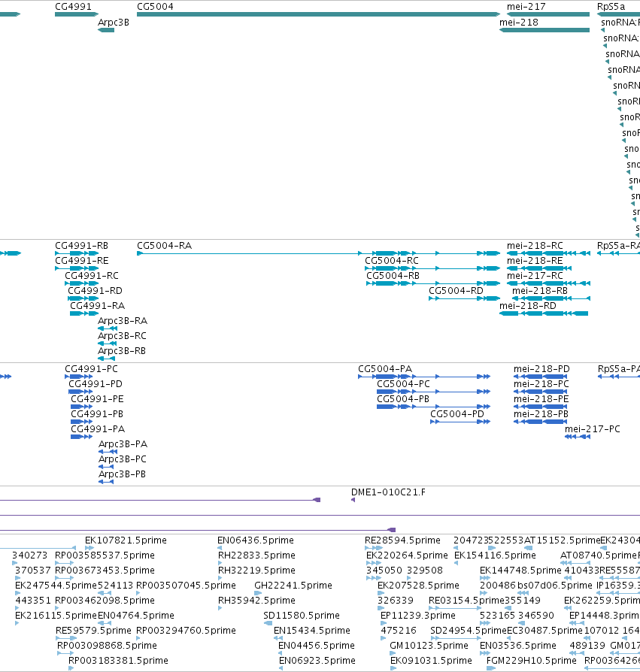The width and height of the screenshot is (640, 672).
Task: Click the mei-218-PB protein label
Action: coord(541,413)
